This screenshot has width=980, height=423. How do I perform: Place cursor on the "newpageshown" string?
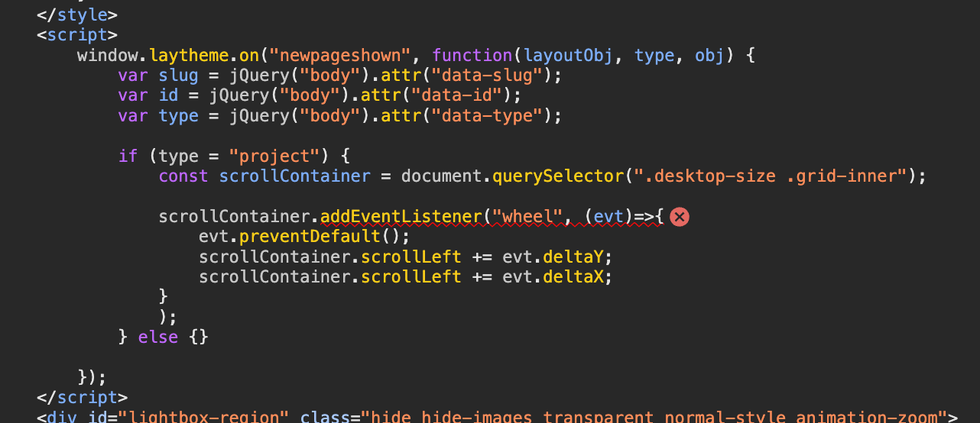click(x=339, y=56)
